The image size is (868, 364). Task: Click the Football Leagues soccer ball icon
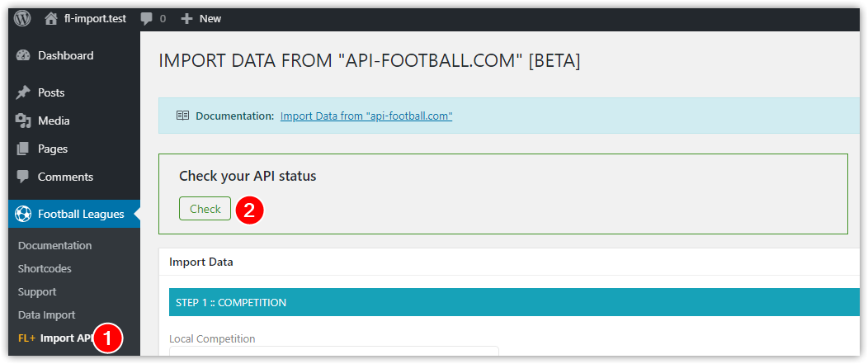23,214
